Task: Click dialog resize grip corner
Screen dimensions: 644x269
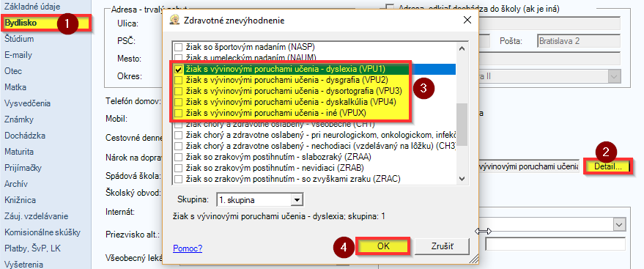Action: click(474, 258)
